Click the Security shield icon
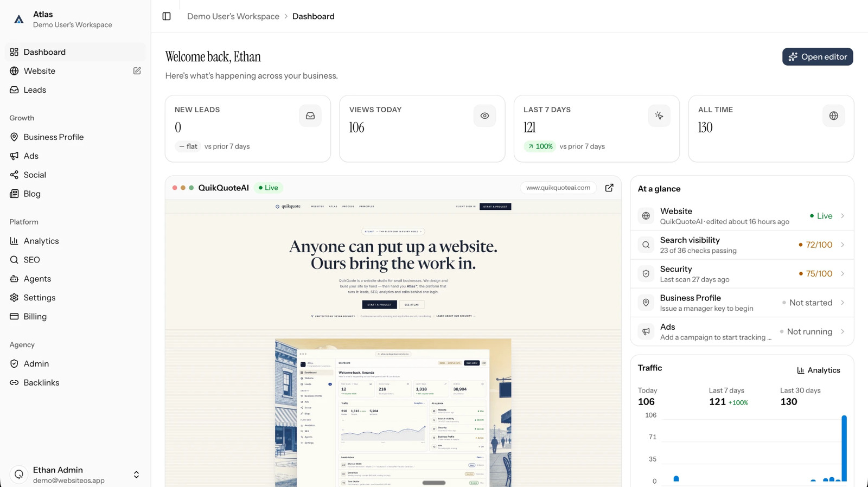The width and height of the screenshot is (868, 487). (646, 274)
